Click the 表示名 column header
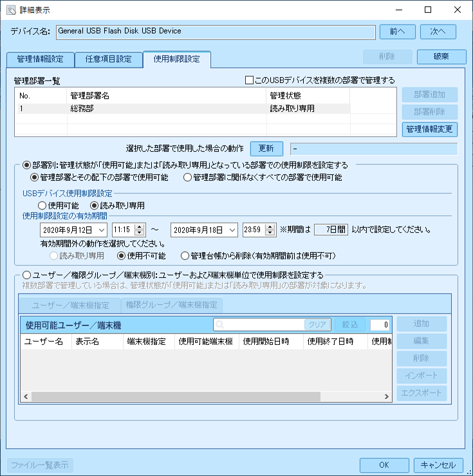The width and height of the screenshot is (473, 476). pyautogui.click(x=98, y=342)
